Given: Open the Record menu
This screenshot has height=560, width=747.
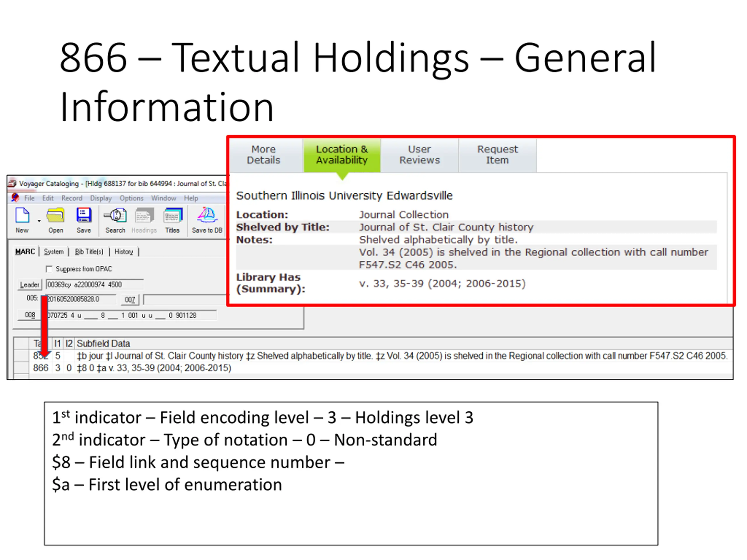Looking at the screenshot, I should [x=71, y=198].
